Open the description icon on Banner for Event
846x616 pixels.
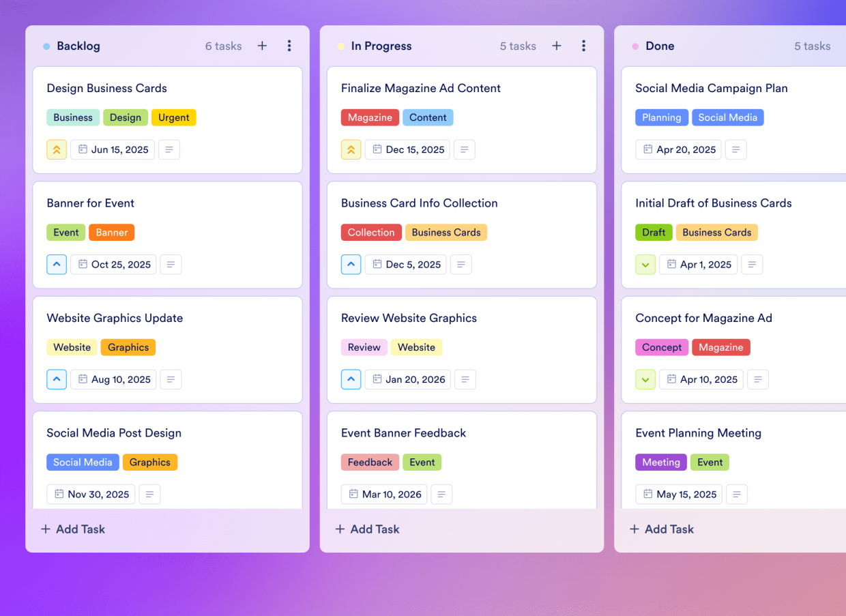click(171, 264)
